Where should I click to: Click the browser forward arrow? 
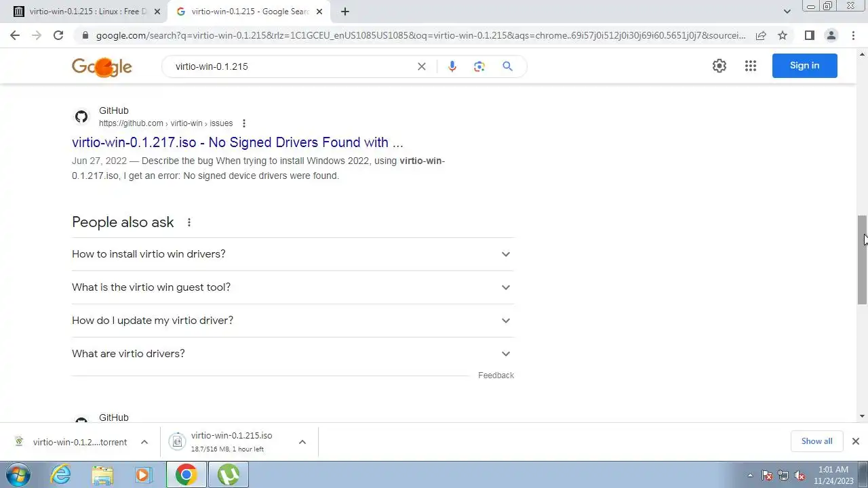point(37,35)
